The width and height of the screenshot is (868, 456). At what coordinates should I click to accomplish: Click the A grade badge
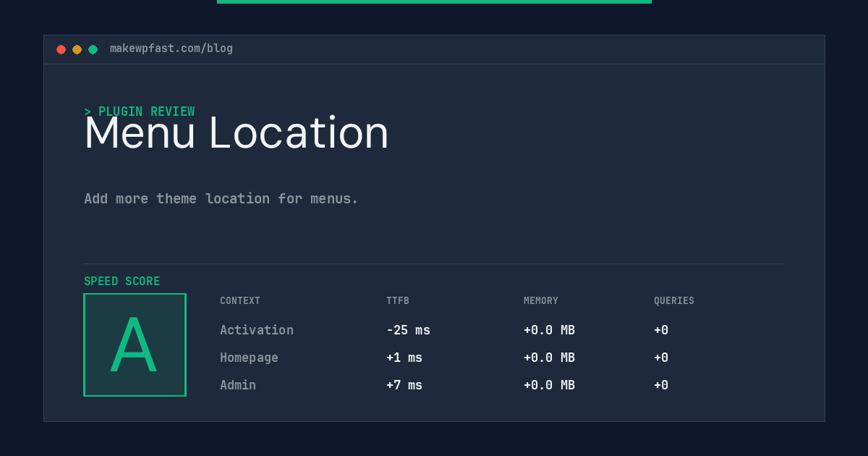pos(135,345)
